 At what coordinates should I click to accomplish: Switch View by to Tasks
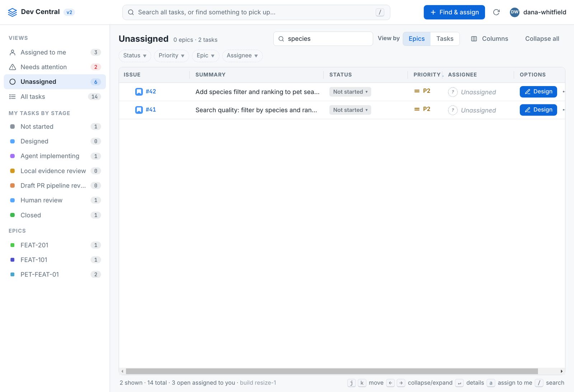(445, 39)
